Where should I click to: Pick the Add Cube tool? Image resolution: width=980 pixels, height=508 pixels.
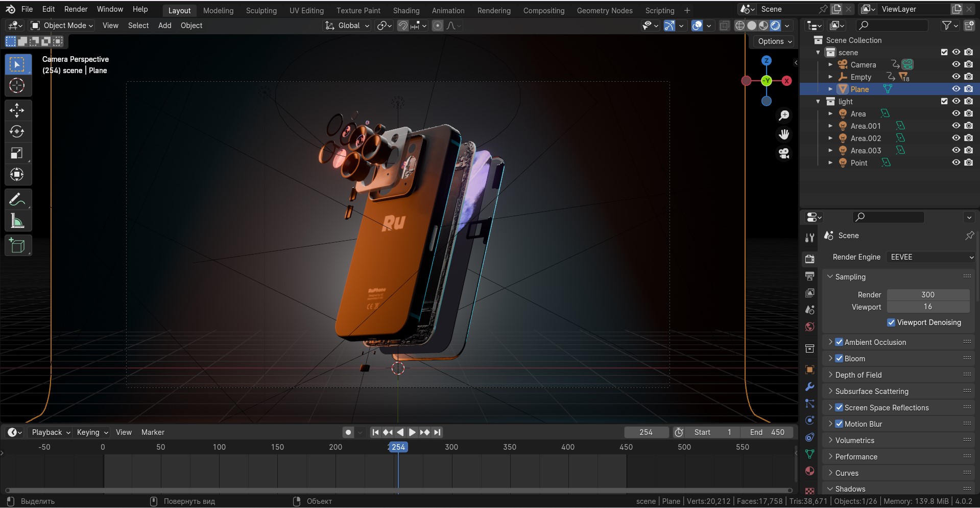point(17,246)
